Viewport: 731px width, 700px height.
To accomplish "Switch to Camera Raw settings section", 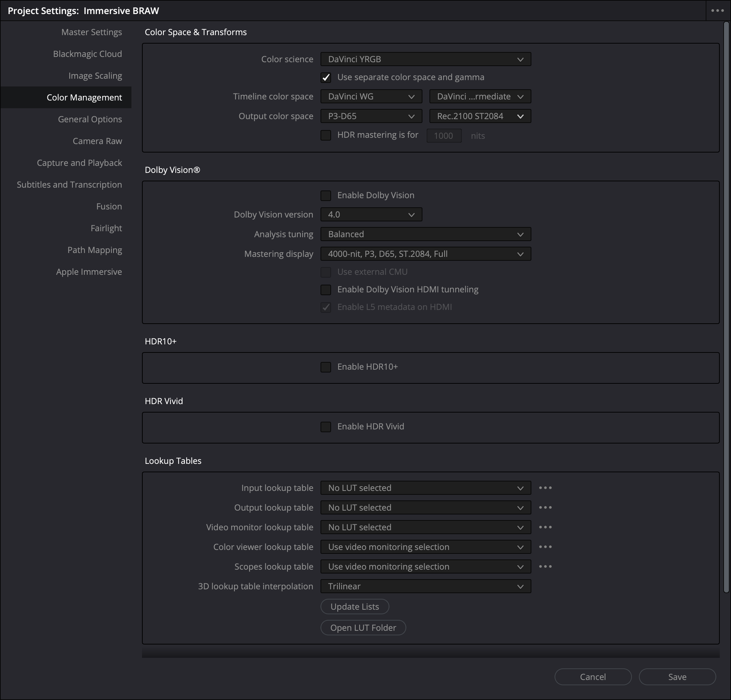I will click(x=97, y=141).
